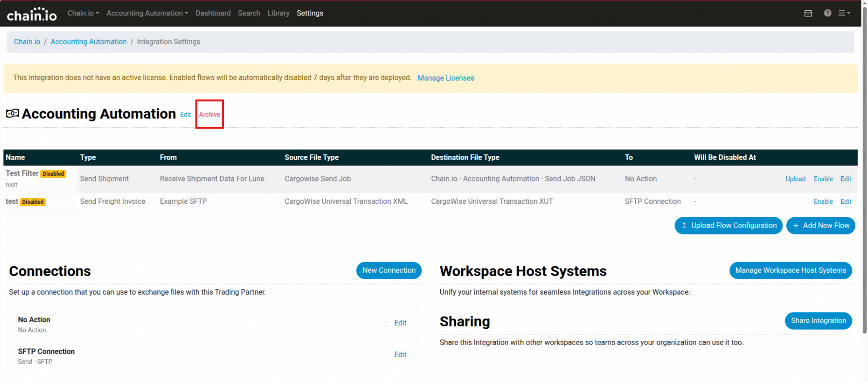Click the chain.io logo
Viewport: 868px width, 382px height.
pyautogui.click(x=32, y=14)
